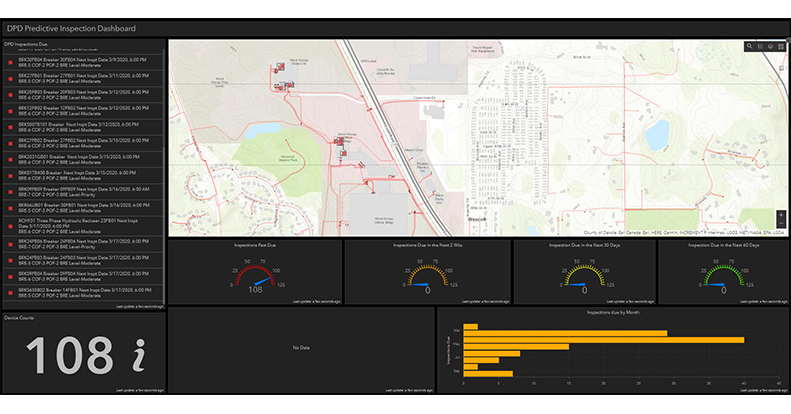Open the map legend list icon

(x=760, y=47)
